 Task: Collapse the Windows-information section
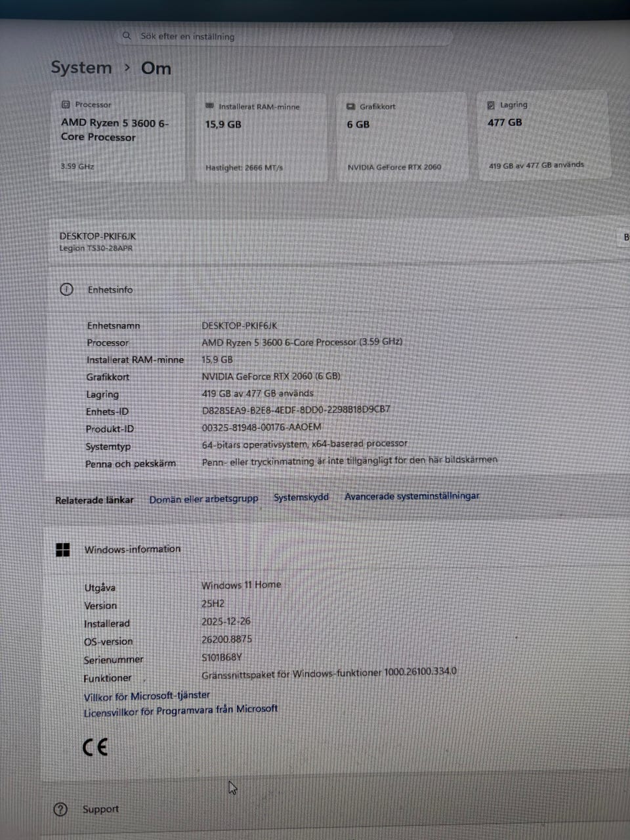[x=338, y=549]
